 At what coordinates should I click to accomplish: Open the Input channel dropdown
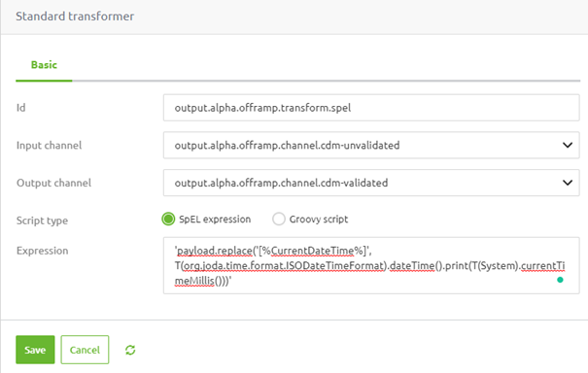click(371, 145)
